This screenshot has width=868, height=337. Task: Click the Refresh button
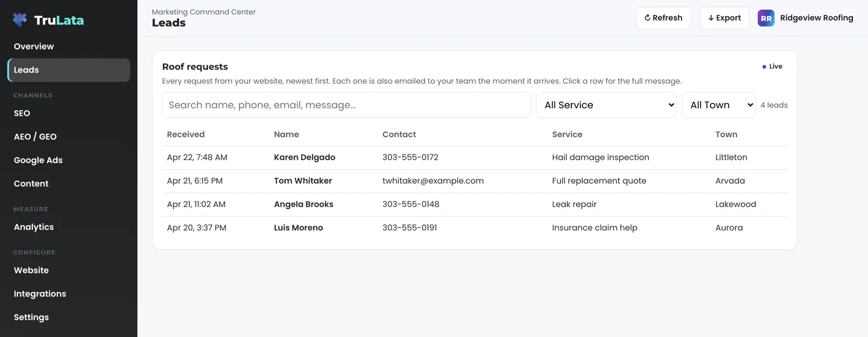[x=663, y=18]
